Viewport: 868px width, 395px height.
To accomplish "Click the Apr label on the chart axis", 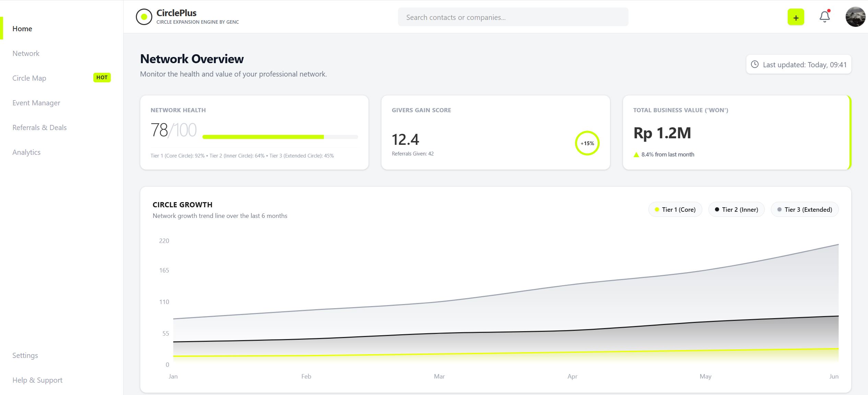I will 572,376.
